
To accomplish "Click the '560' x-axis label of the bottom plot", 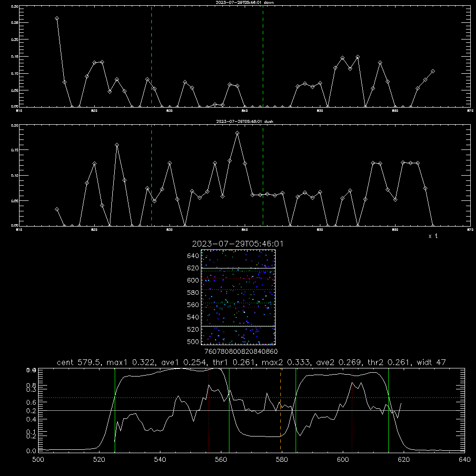I will 221,460.
